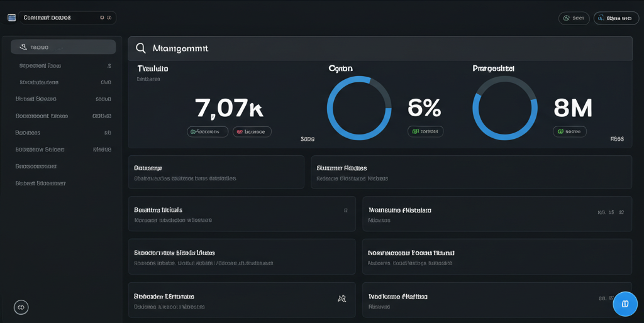Open the 'Sepetnent' sidebar item
Screen dimensions: 644x323
tap(64, 65)
